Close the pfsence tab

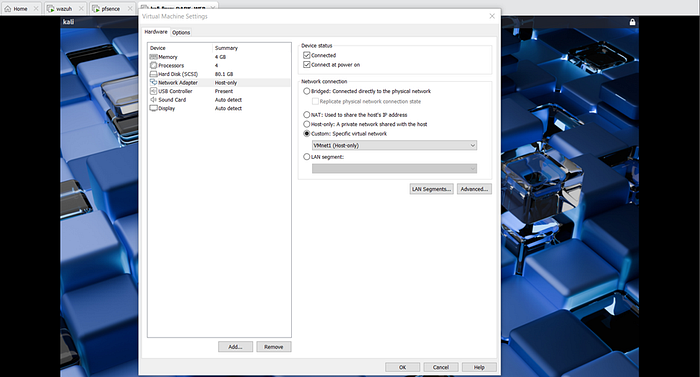click(x=130, y=8)
